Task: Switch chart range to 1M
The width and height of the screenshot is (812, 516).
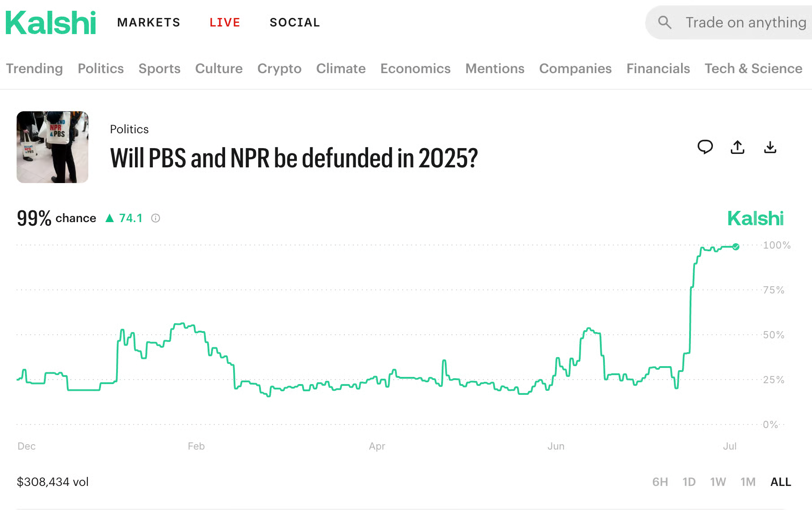Action: point(748,482)
